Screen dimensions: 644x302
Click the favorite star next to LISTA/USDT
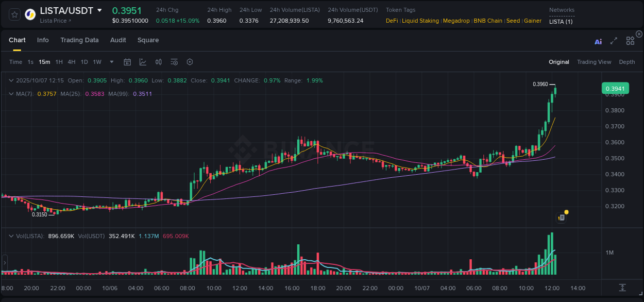coord(14,14)
